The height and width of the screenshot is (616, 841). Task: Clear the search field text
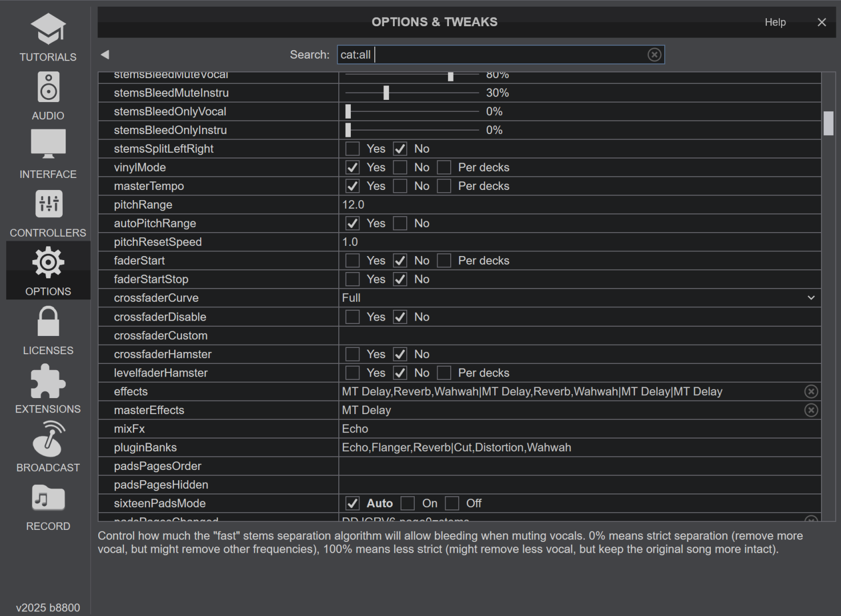click(654, 55)
